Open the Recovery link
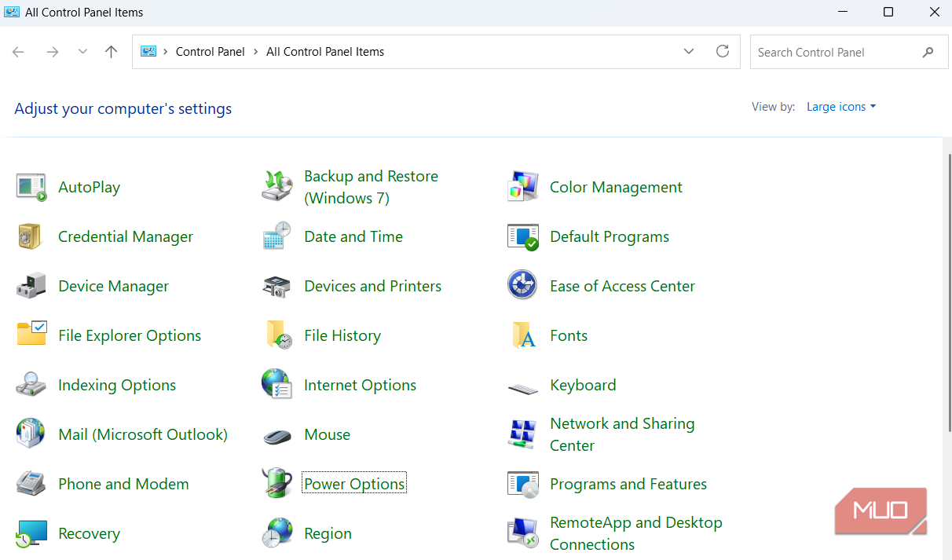 [90, 533]
